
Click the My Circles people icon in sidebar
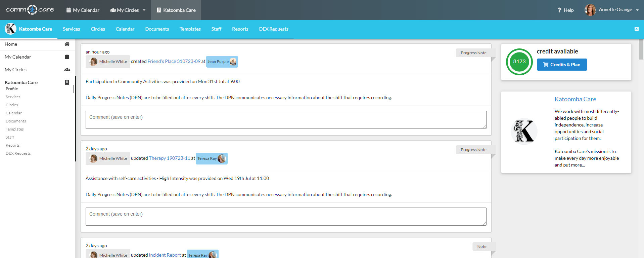(67, 70)
